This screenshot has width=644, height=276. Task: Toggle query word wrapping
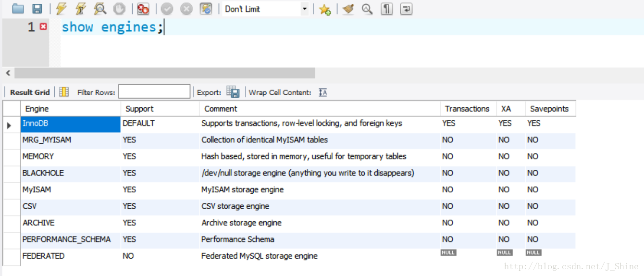click(406, 9)
